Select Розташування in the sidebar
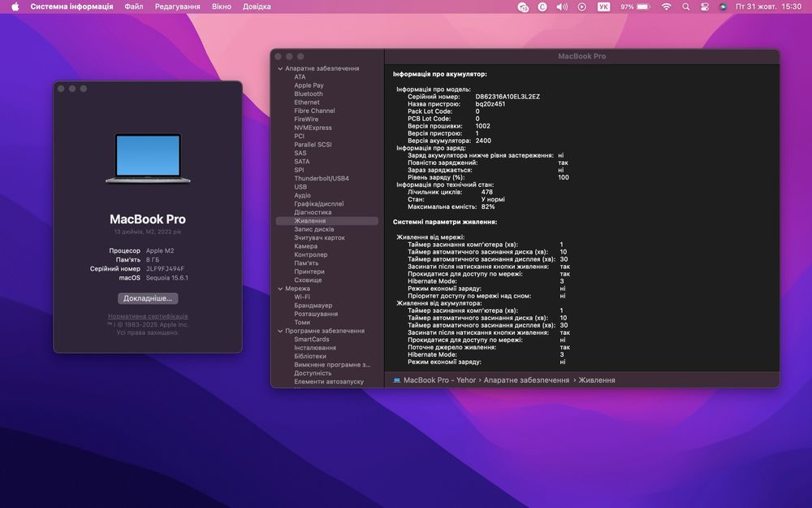Screen dimensions: 812x508 [x=316, y=314]
